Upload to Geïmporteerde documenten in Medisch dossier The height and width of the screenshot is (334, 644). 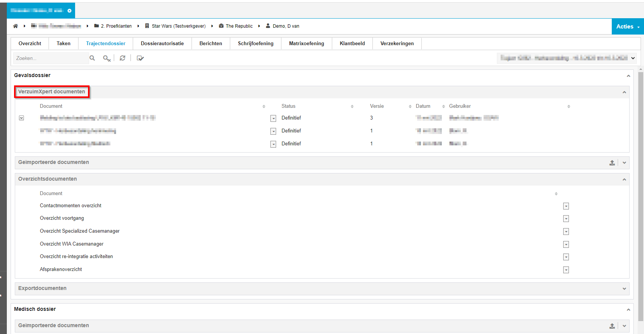(x=612, y=326)
